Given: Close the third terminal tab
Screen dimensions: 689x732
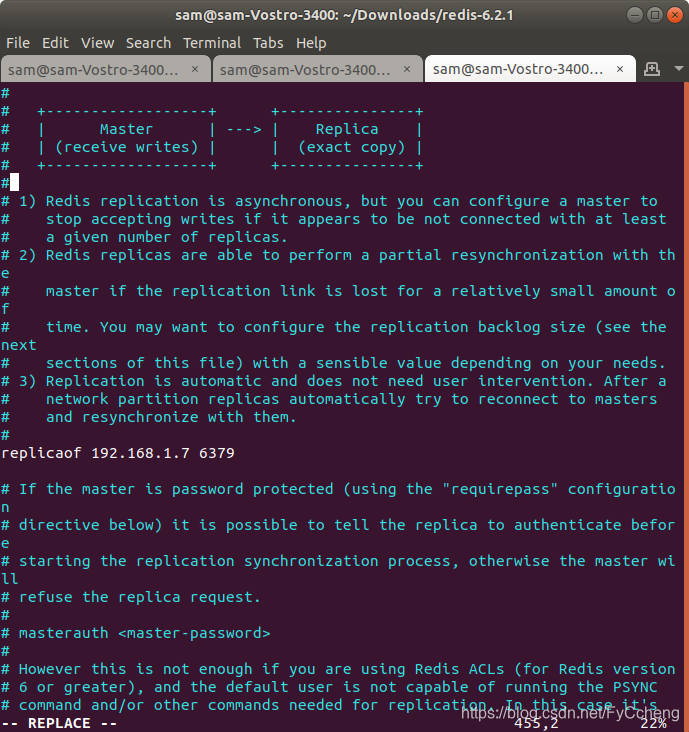Looking at the screenshot, I should click(620, 69).
